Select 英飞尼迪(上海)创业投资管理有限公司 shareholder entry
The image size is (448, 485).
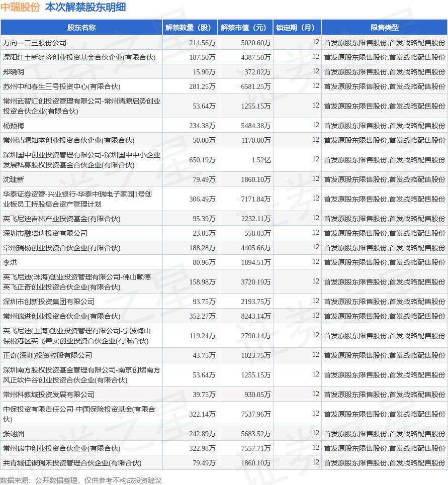coord(77,336)
